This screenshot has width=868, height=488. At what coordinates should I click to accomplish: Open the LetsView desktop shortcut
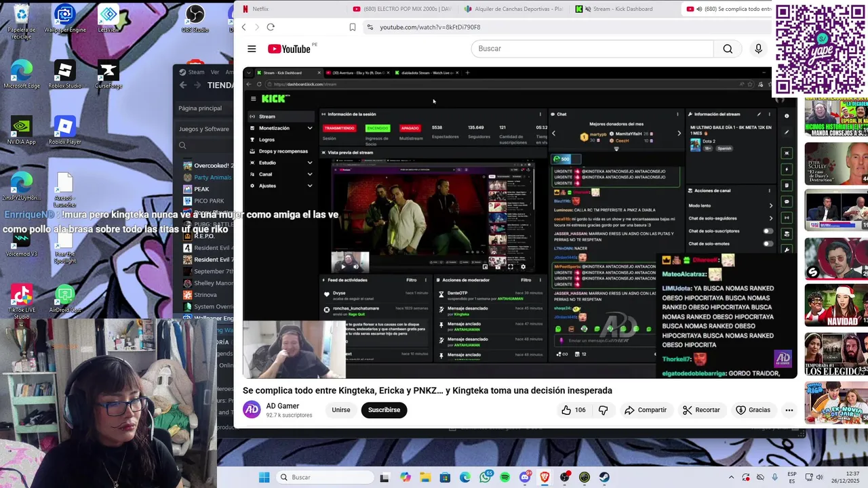coord(108,19)
